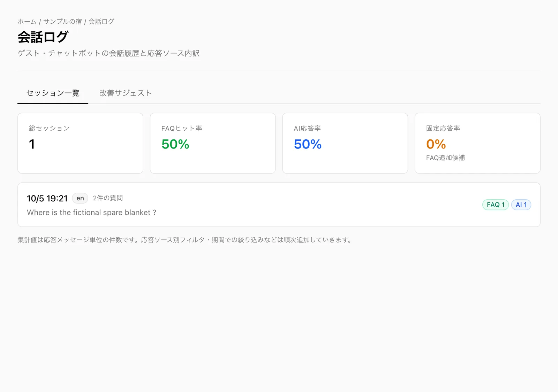The image size is (558, 392).
Task: Click the AI応答率 label
Action: pos(307,128)
